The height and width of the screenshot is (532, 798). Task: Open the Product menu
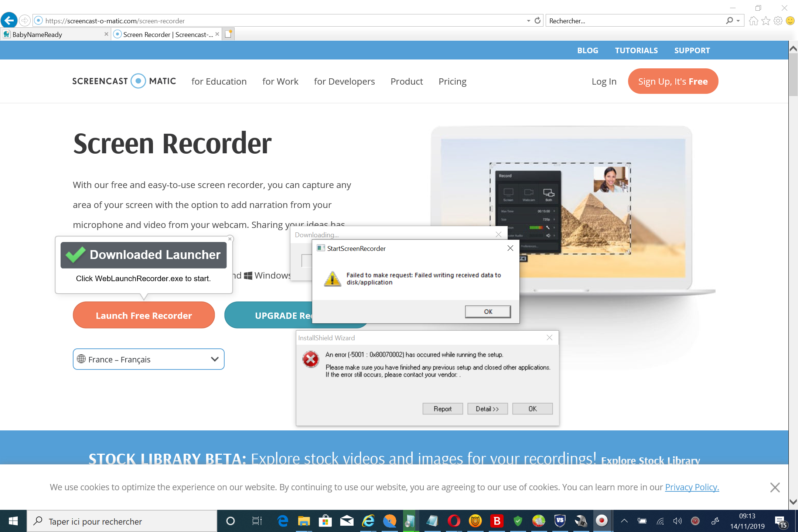pyautogui.click(x=406, y=81)
